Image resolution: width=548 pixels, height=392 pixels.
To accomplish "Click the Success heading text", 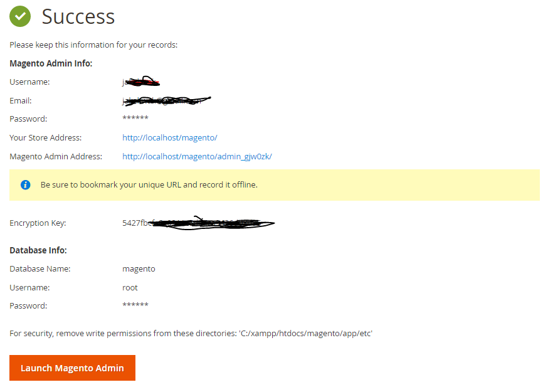I will 78,17.
